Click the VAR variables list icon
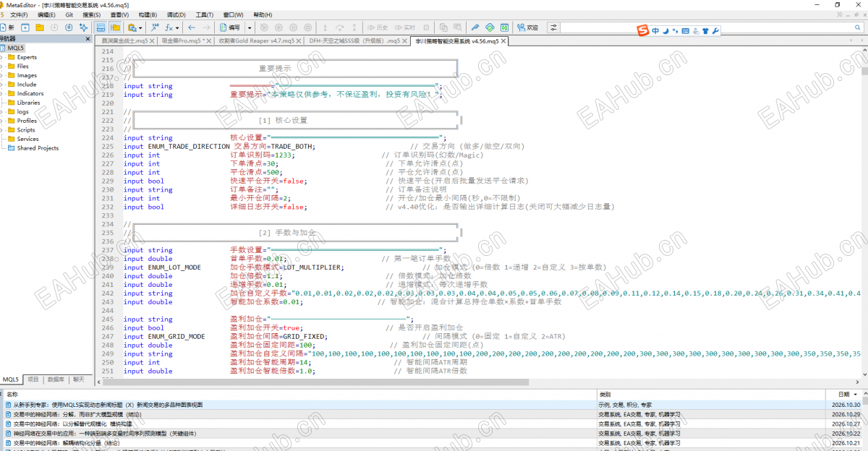 pyautogui.click(x=156, y=27)
